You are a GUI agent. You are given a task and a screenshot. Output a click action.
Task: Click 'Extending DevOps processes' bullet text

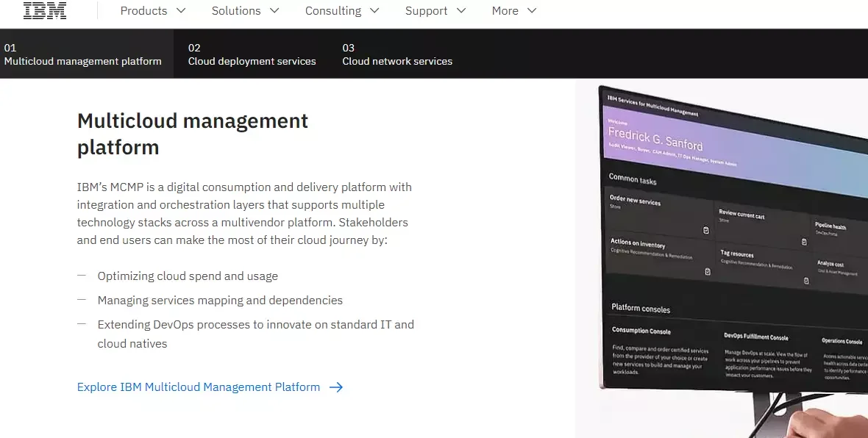(x=256, y=334)
